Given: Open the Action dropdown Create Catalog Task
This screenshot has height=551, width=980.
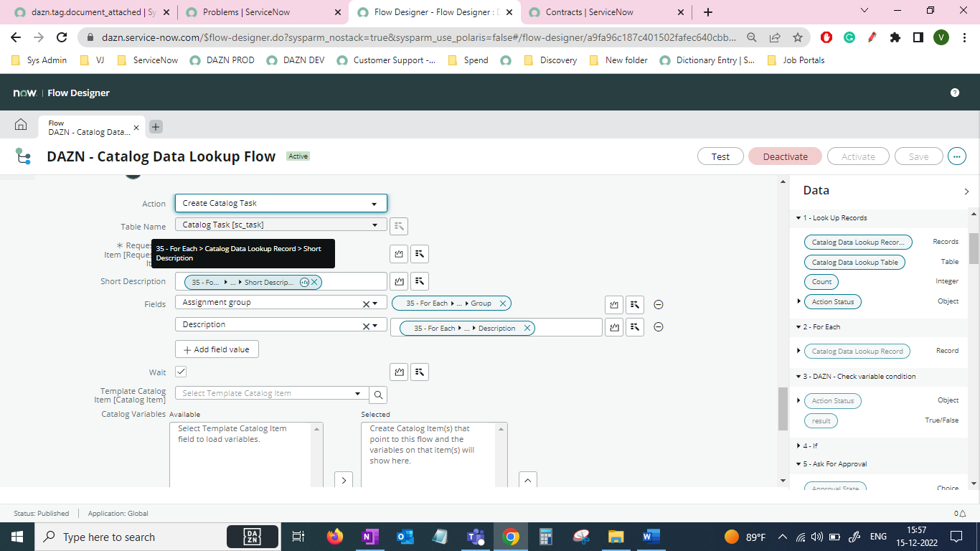Looking at the screenshot, I should click(281, 203).
